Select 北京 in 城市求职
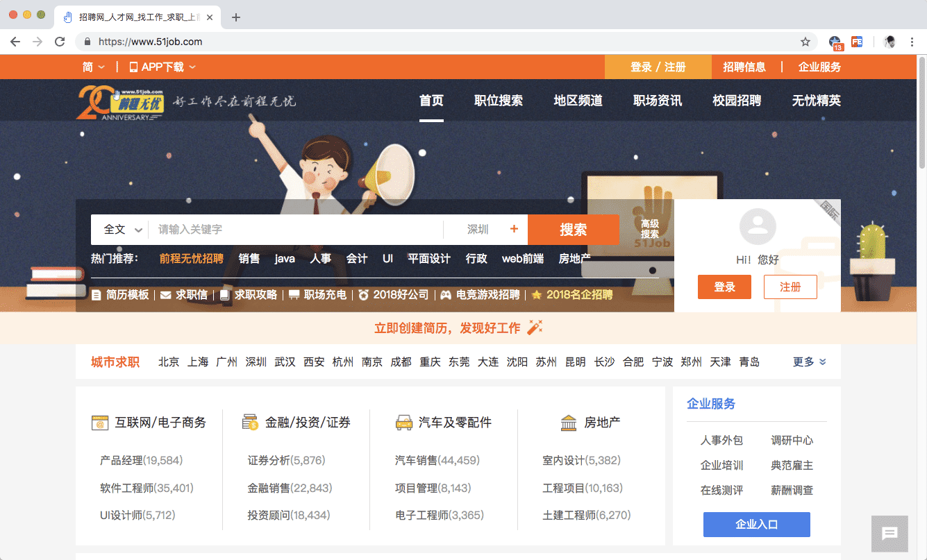This screenshot has height=560, width=927. pyautogui.click(x=169, y=362)
